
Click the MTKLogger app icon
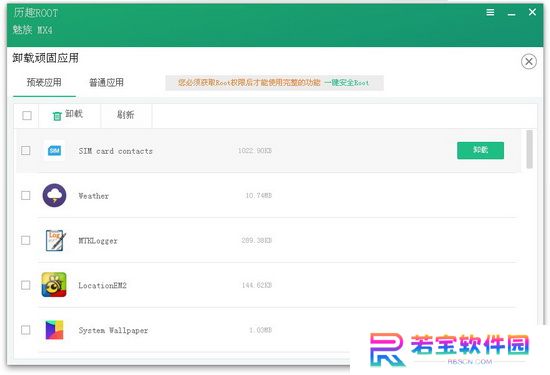click(x=55, y=240)
